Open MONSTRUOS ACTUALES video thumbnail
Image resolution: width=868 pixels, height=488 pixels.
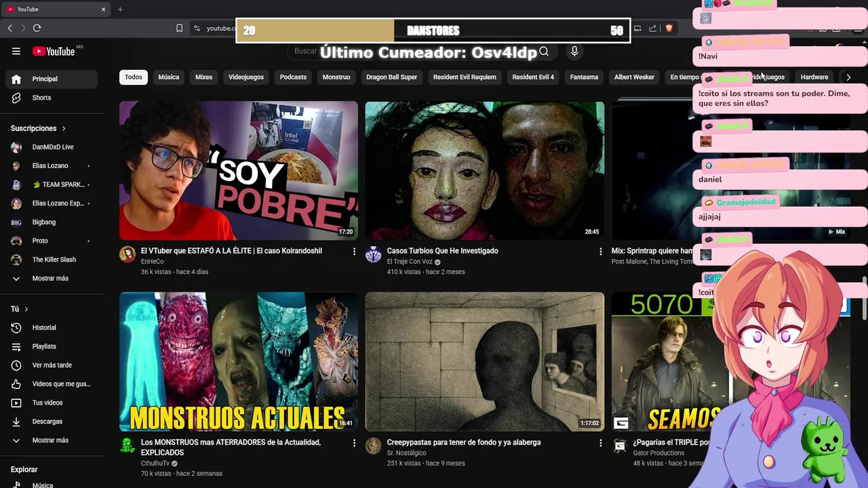click(x=239, y=362)
